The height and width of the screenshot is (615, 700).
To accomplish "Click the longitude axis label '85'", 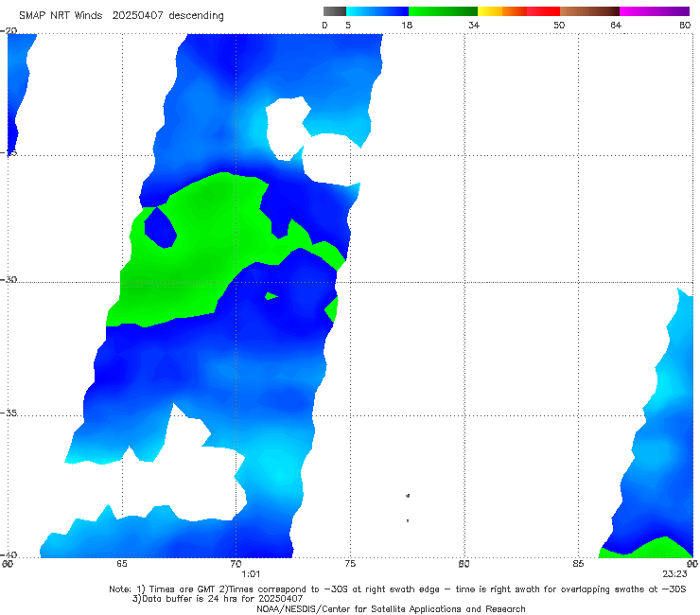I will (578, 564).
